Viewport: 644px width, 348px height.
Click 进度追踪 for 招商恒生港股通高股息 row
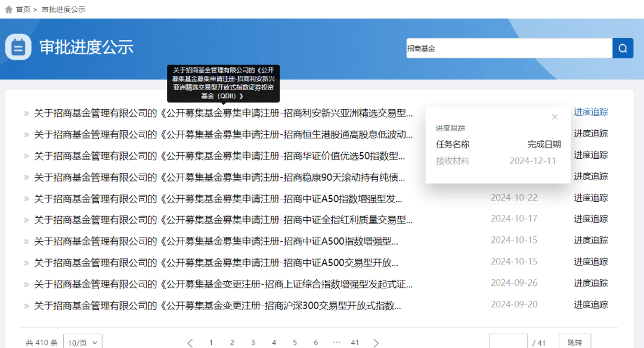pos(590,133)
